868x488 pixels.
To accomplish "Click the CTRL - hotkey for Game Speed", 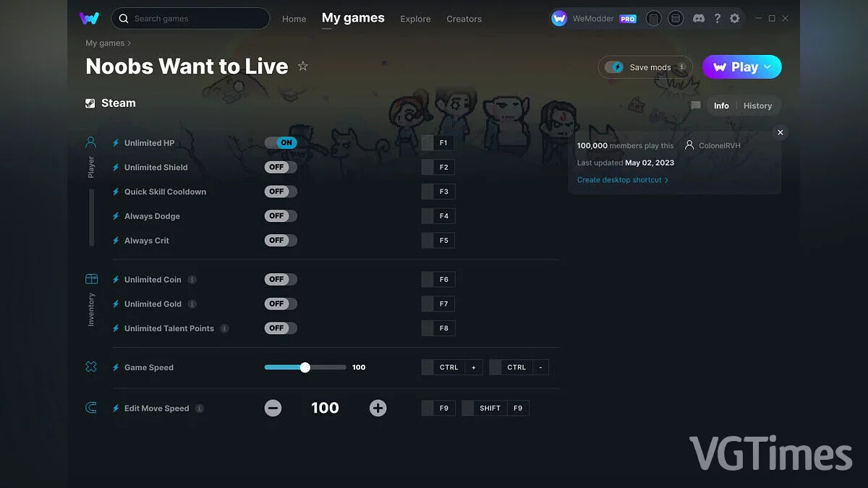I will click(519, 367).
